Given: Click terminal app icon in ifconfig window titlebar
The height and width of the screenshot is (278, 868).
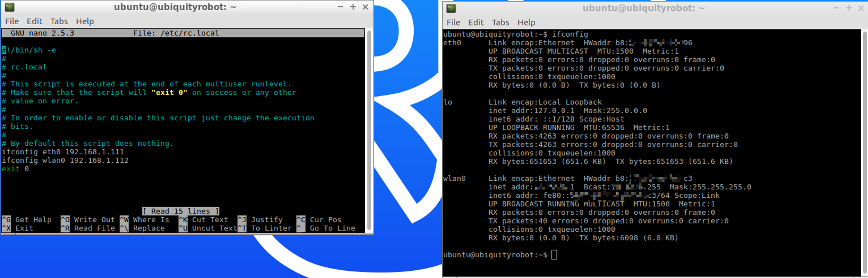Looking at the screenshot, I should point(451,8).
